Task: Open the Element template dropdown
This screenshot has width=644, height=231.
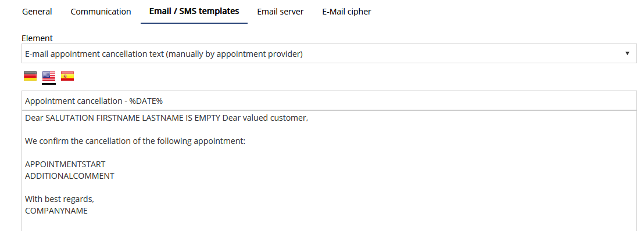Action: coord(329,54)
